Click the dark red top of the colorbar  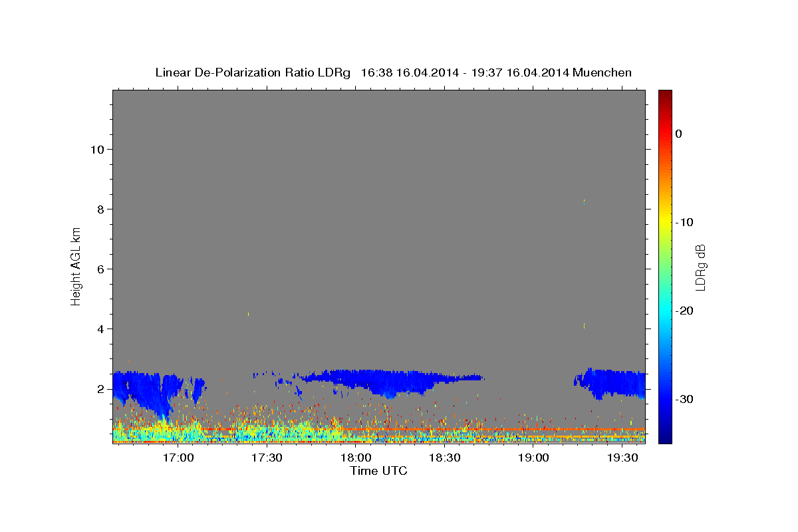[665, 94]
